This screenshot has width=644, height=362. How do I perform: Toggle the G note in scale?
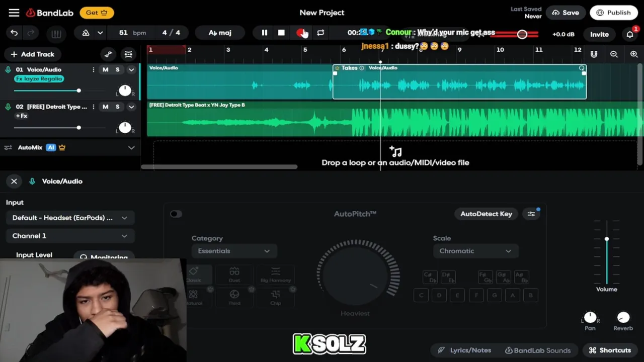tap(495, 296)
